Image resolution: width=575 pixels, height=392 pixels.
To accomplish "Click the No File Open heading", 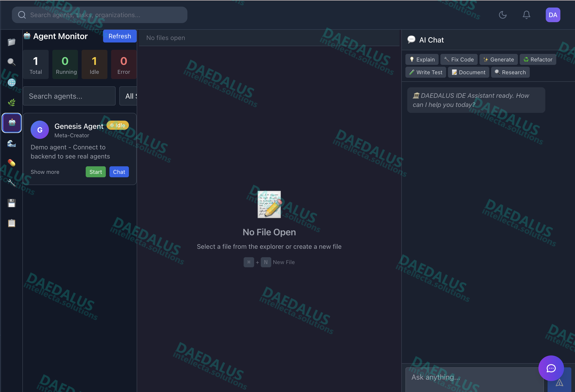I will tap(269, 232).
